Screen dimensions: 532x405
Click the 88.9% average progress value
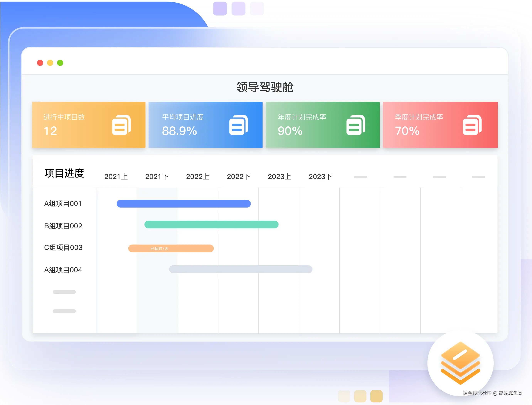[x=179, y=131]
